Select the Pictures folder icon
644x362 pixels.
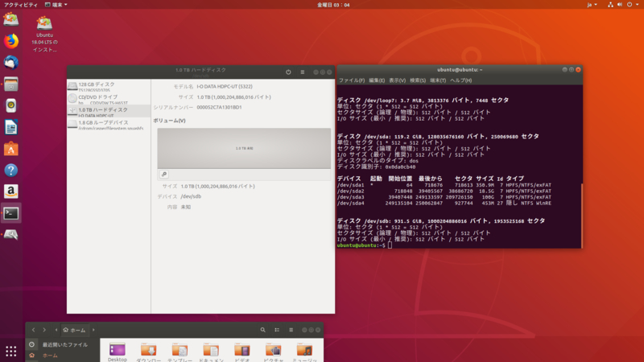pos(273,352)
